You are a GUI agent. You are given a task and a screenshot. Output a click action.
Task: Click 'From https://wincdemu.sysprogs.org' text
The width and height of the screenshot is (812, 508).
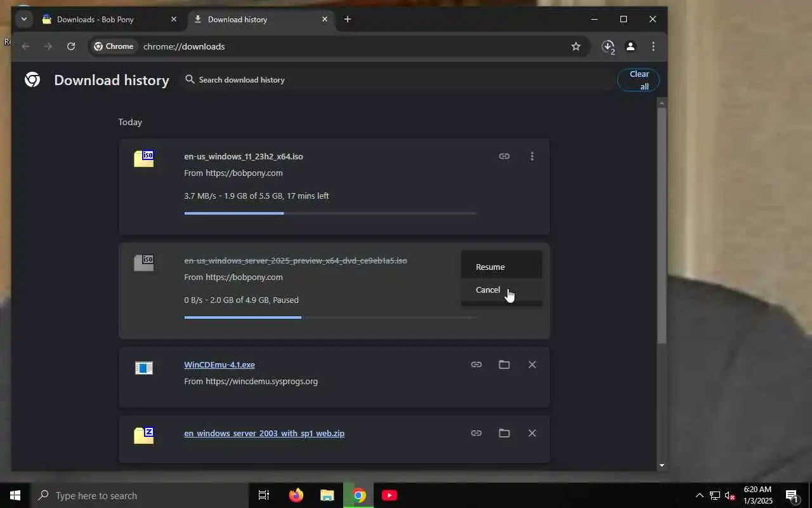click(251, 381)
